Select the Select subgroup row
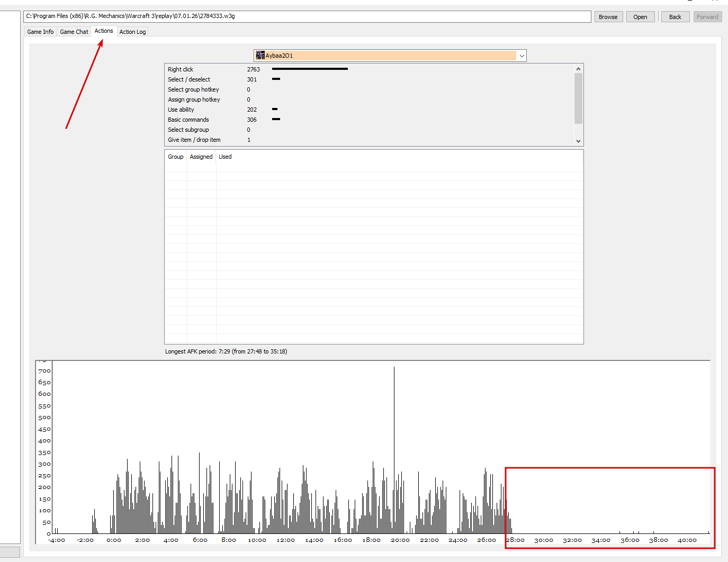The image size is (728, 562). point(369,130)
